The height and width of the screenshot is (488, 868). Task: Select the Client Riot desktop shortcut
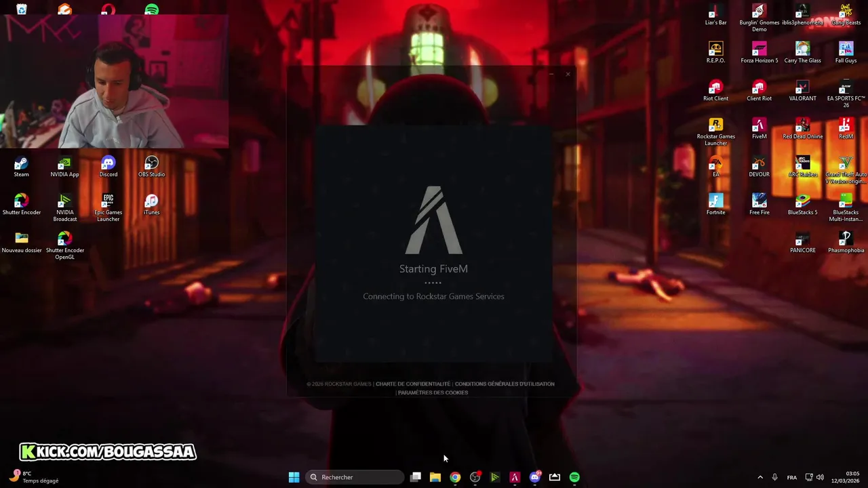(759, 90)
